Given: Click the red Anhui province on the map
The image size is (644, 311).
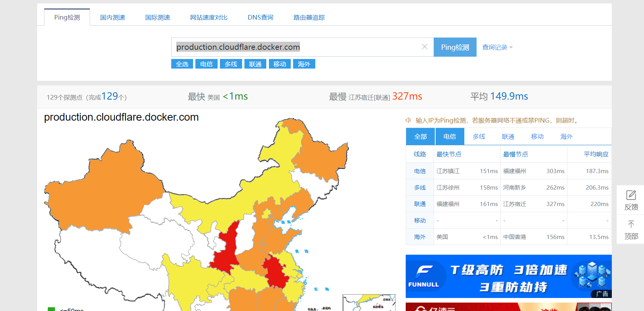Looking at the screenshot, I should pyautogui.click(x=276, y=273).
